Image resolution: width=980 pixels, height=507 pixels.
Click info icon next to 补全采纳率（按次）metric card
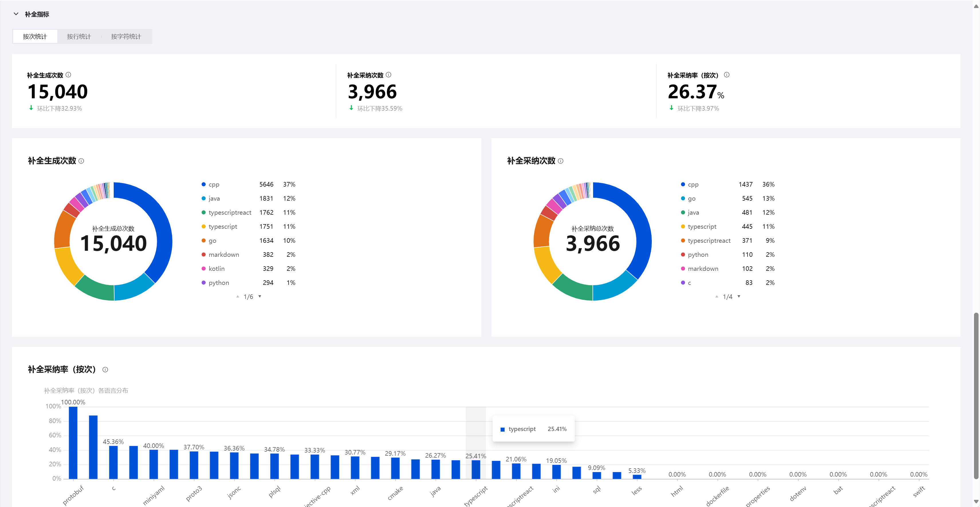[x=727, y=75]
